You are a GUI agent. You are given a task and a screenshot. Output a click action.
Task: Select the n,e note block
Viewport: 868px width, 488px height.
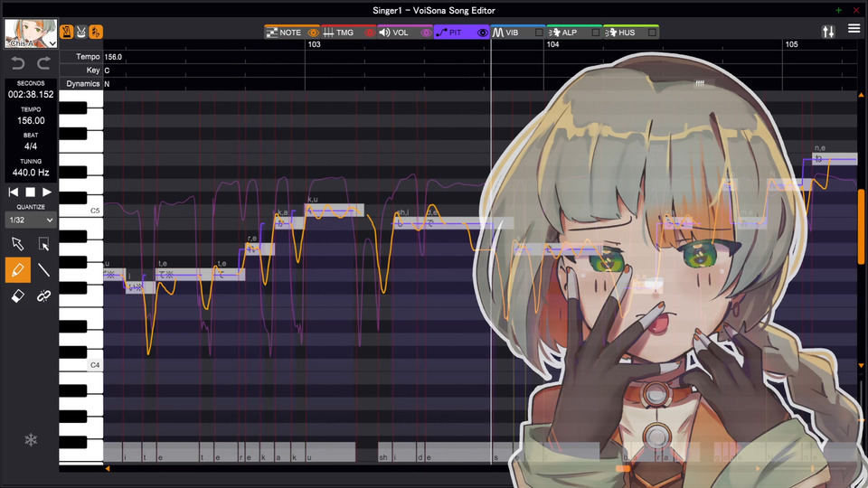point(835,159)
